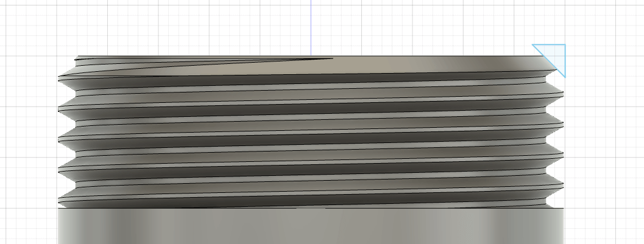This screenshot has width=644, height=244.
Task: Click the triangle sketch's top horizontal edge
Action: pyautogui.click(x=549, y=44)
